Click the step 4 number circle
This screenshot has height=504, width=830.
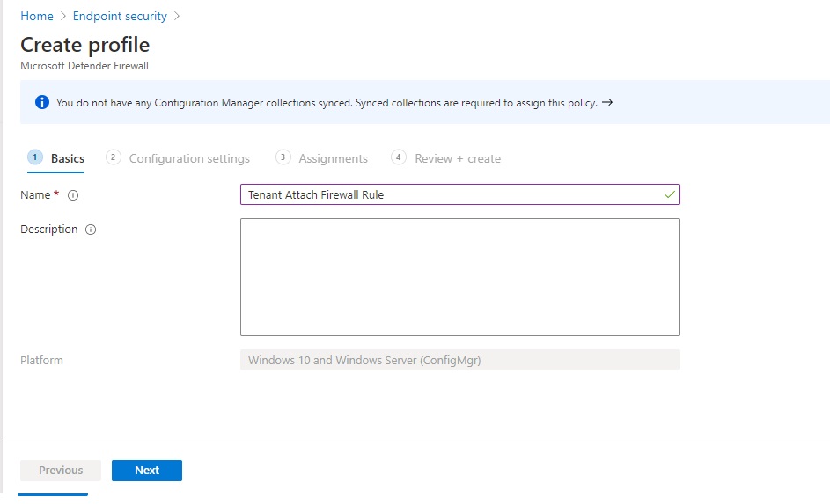click(x=399, y=157)
